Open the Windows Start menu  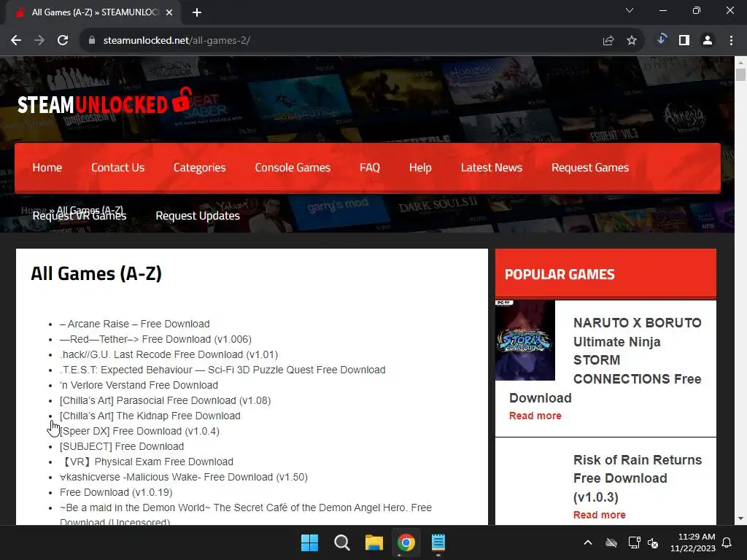309,542
